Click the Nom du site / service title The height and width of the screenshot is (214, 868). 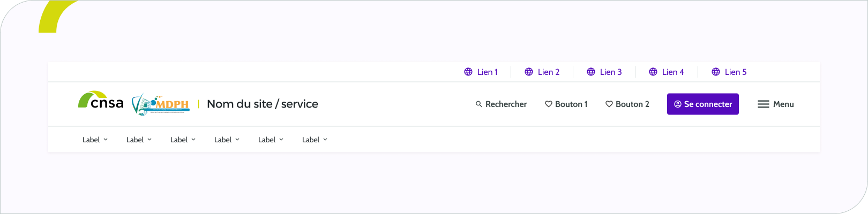point(263,104)
